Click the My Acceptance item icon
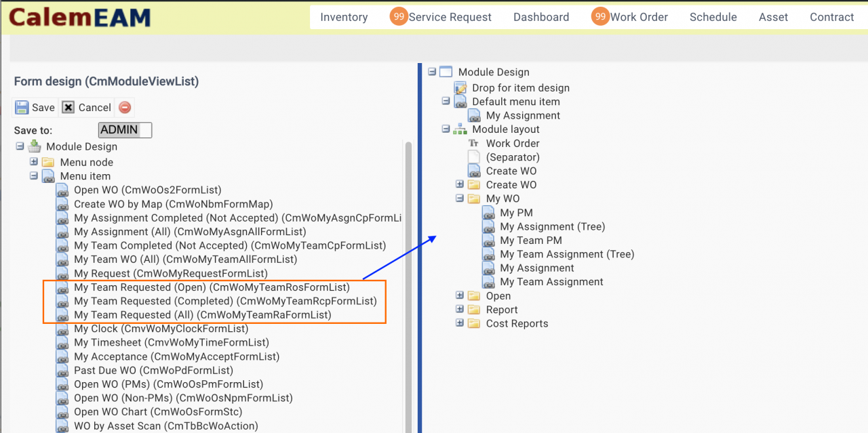Viewport: 868px width, 433px height. pyautogui.click(x=62, y=356)
